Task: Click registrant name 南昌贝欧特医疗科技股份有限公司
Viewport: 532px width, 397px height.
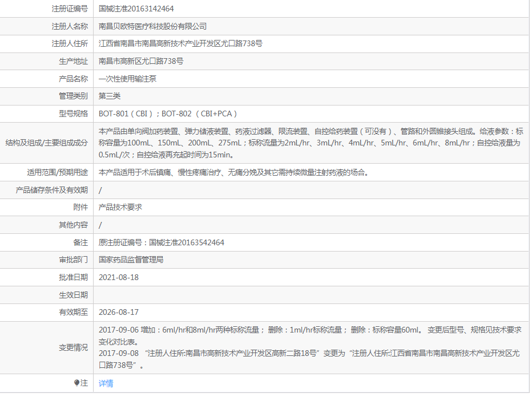Action: click(152, 26)
